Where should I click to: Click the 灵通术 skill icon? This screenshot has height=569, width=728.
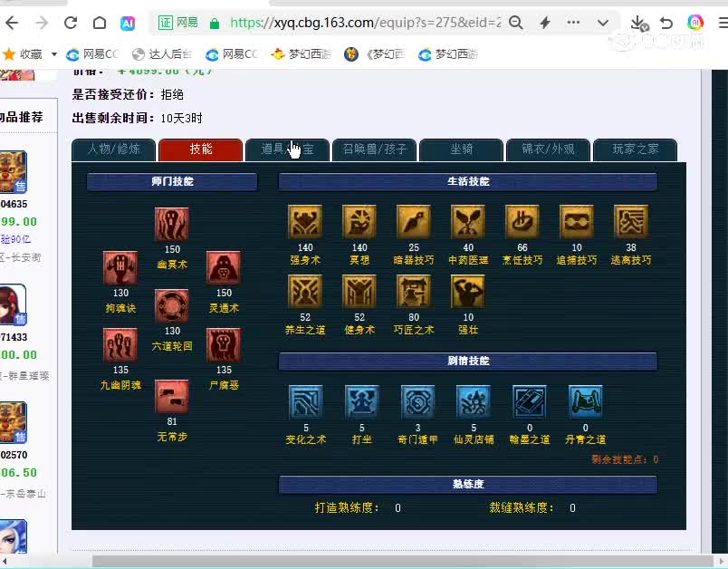tap(224, 268)
